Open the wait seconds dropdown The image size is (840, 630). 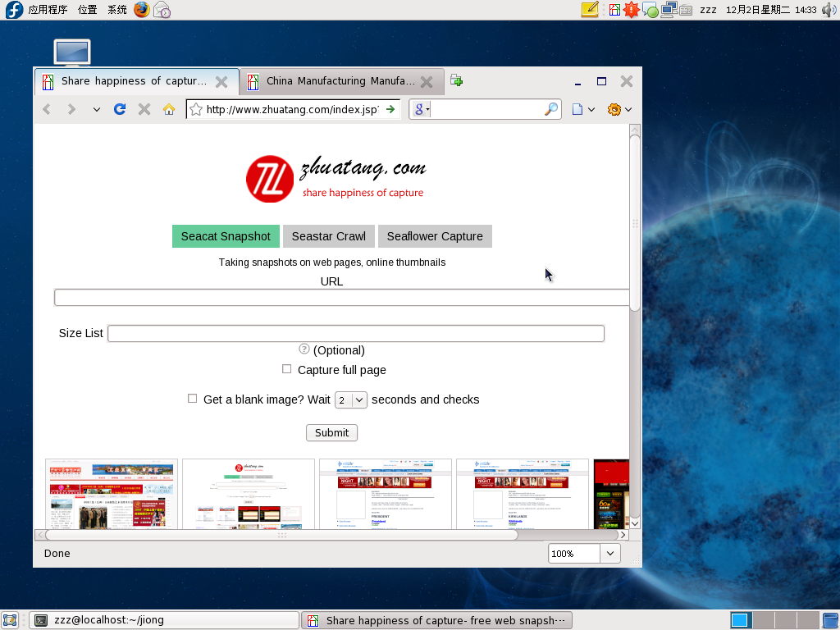(351, 399)
